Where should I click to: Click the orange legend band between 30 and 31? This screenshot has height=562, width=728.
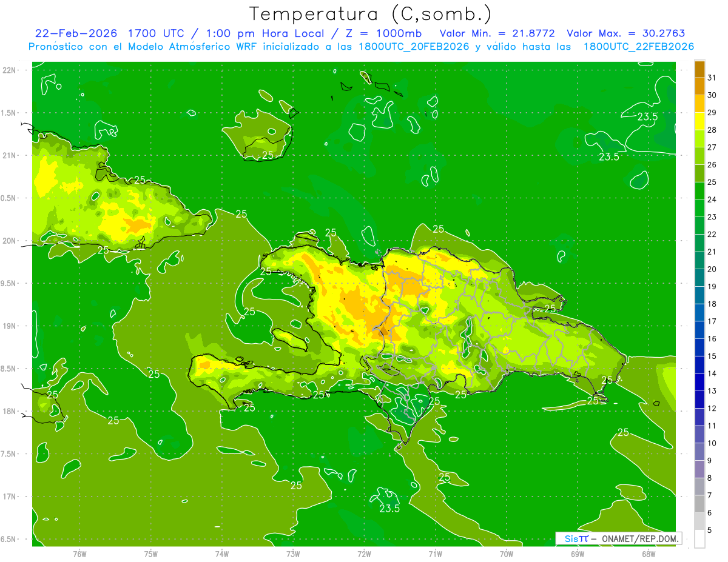699,86
